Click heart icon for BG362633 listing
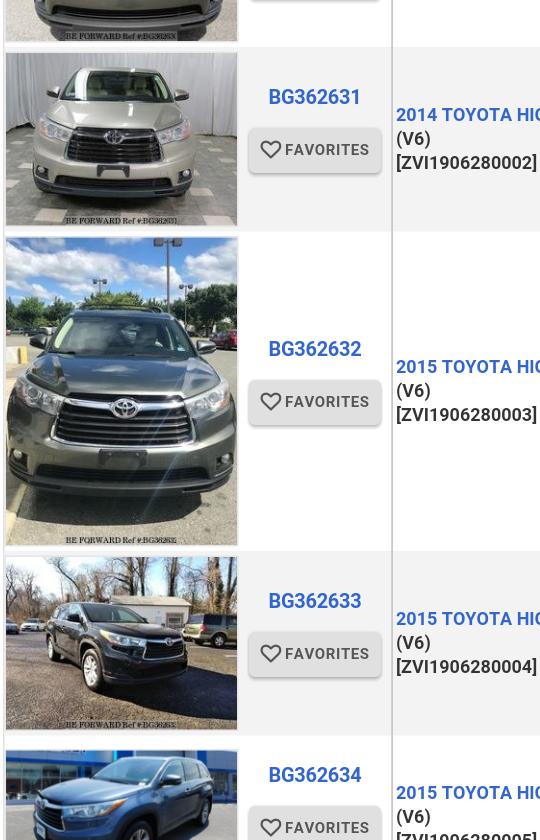This screenshot has width=540, height=840. click(271, 653)
